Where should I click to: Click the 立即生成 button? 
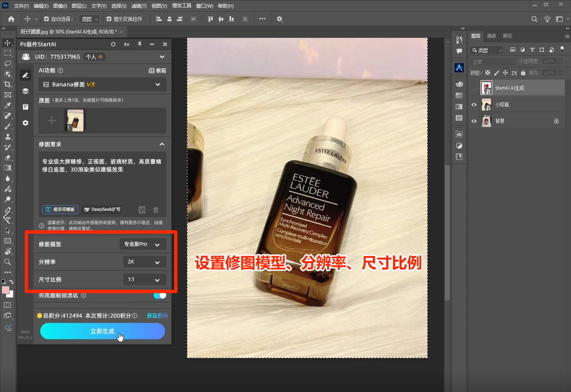[x=102, y=331]
